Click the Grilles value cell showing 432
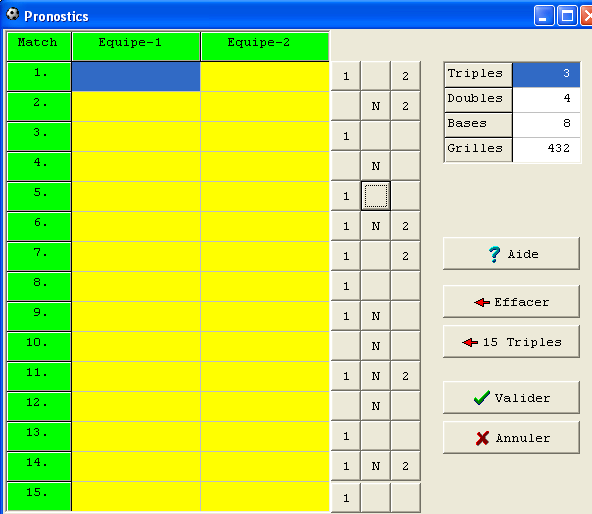Image resolution: width=592 pixels, height=514 pixels. [546, 149]
